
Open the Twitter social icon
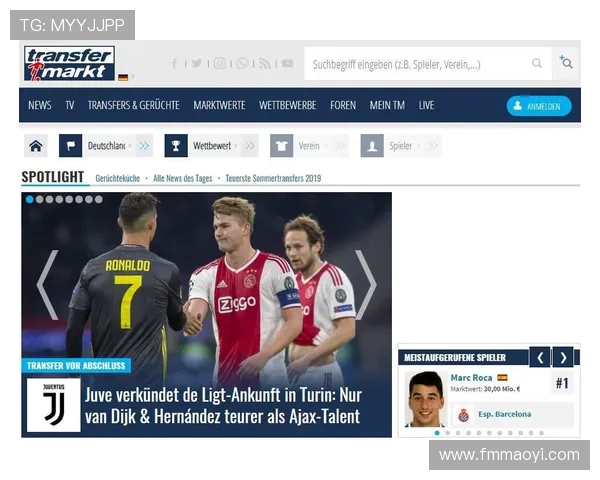(197, 63)
